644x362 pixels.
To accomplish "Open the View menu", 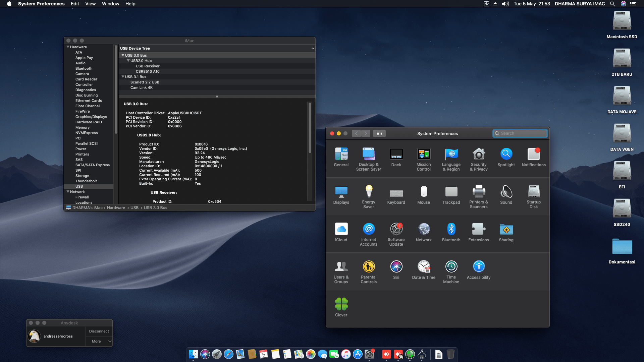I will 90,4.
